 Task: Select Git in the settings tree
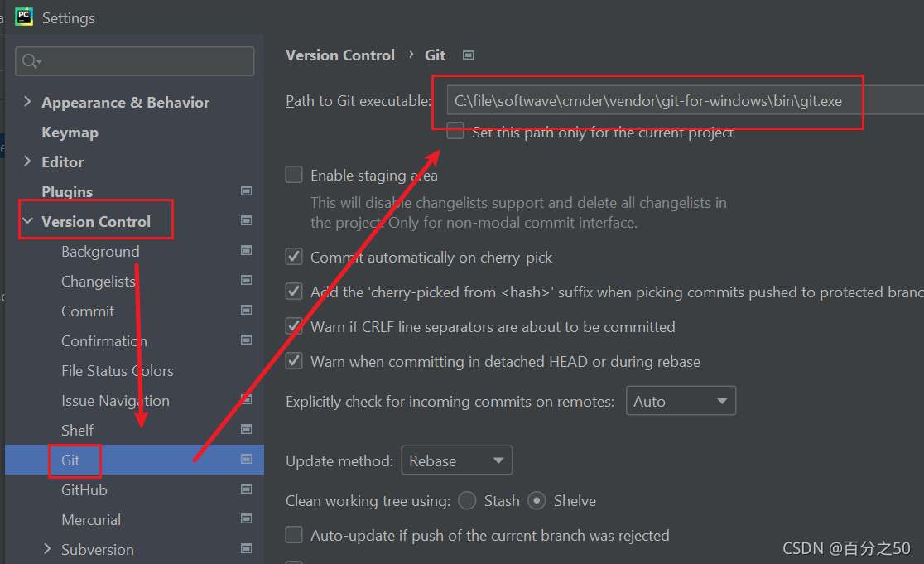coord(70,460)
